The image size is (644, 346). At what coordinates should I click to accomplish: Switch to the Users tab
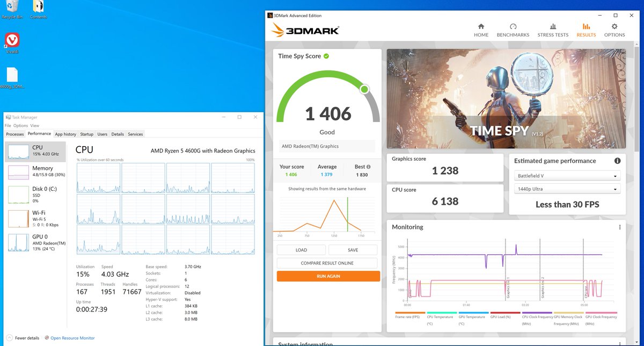pyautogui.click(x=103, y=134)
